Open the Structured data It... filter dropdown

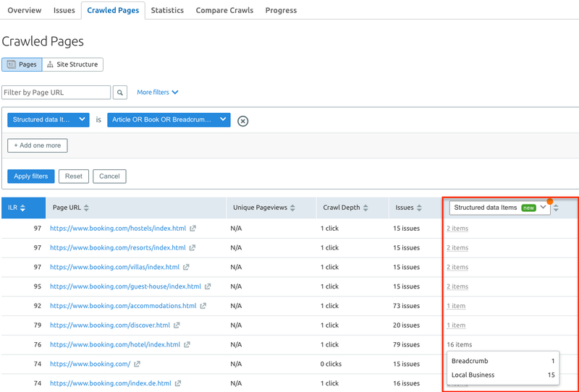[48, 119]
